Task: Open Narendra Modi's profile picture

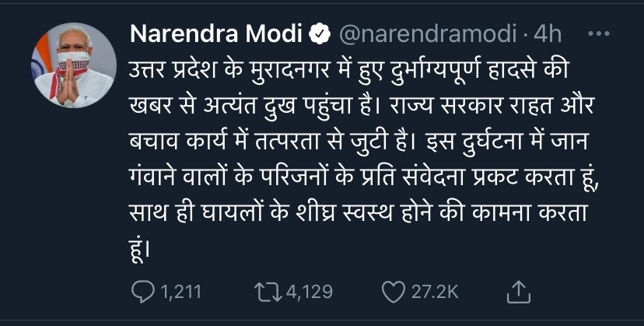Action: (x=74, y=65)
